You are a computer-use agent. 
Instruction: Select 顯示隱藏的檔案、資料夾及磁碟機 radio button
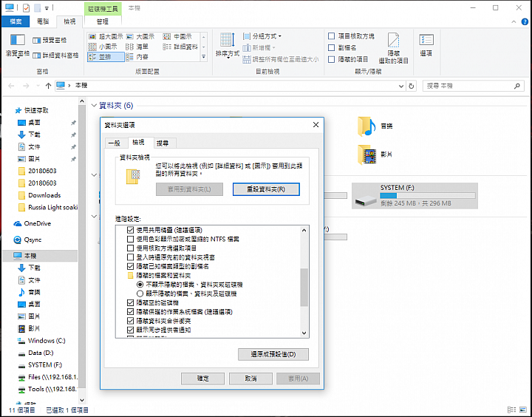(140, 294)
